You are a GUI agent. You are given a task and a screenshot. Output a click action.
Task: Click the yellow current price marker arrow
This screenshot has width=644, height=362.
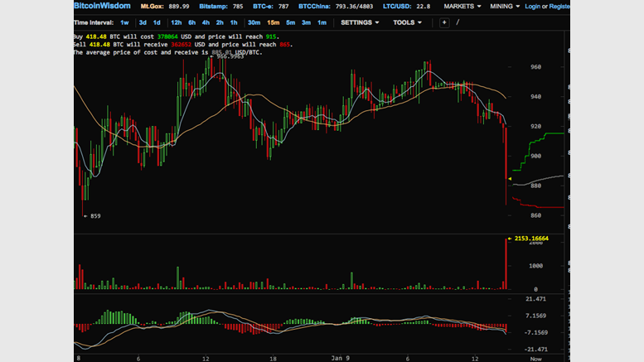point(510,179)
